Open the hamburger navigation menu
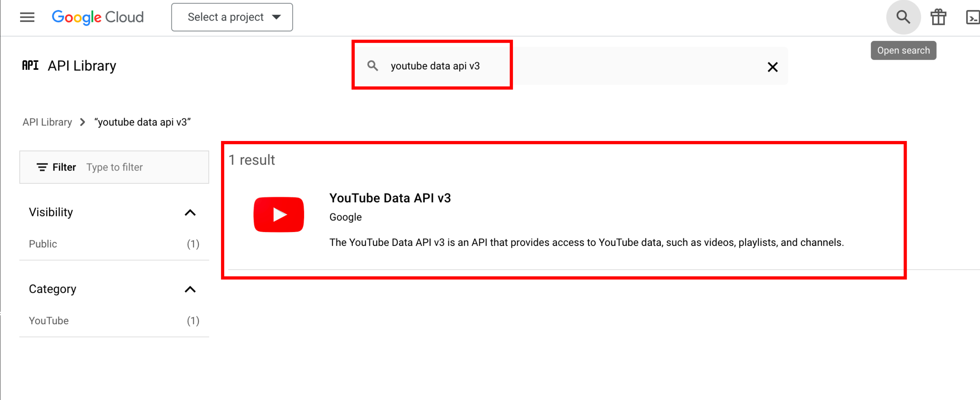This screenshot has width=980, height=400. [x=27, y=17]
